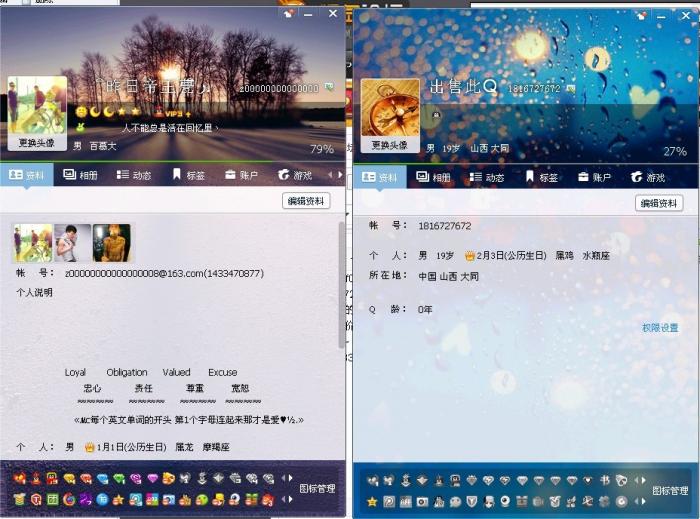
Task: Open the red T shield icon in left window
Action: click(x=36, y=499)
